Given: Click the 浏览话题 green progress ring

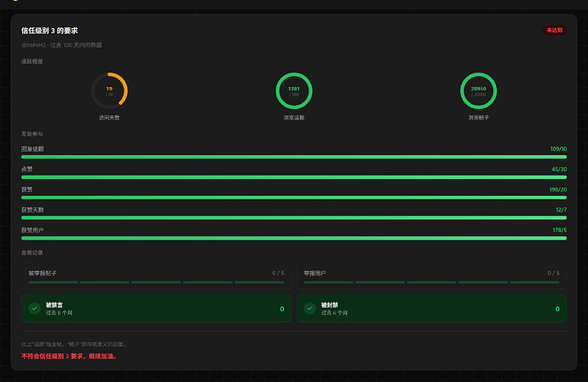Looking at the screenshot, I should [x=294, y=90].
